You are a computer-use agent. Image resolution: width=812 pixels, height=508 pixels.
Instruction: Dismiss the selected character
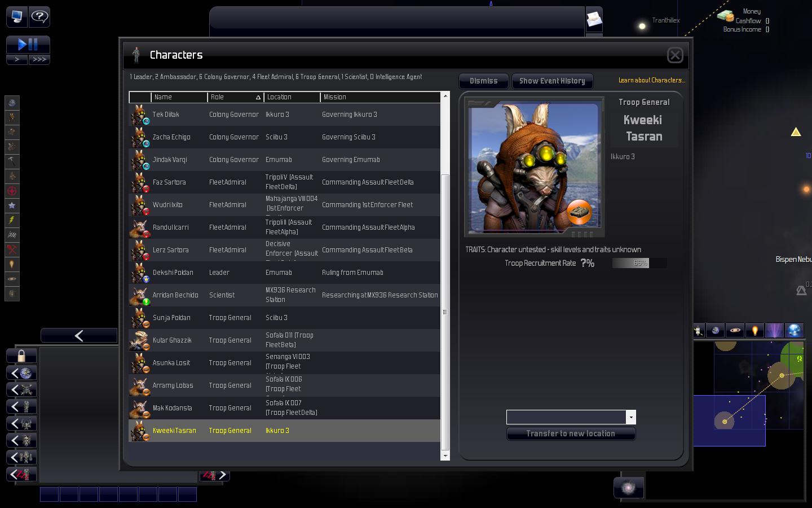[484, 81]
